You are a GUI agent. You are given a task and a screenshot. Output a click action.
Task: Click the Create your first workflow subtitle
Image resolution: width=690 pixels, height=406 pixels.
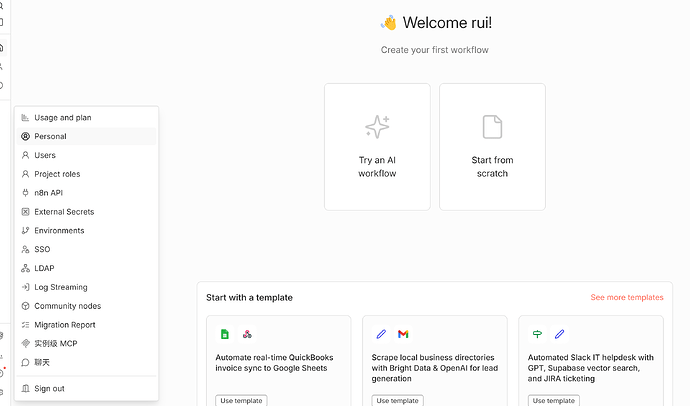[435, 50]
